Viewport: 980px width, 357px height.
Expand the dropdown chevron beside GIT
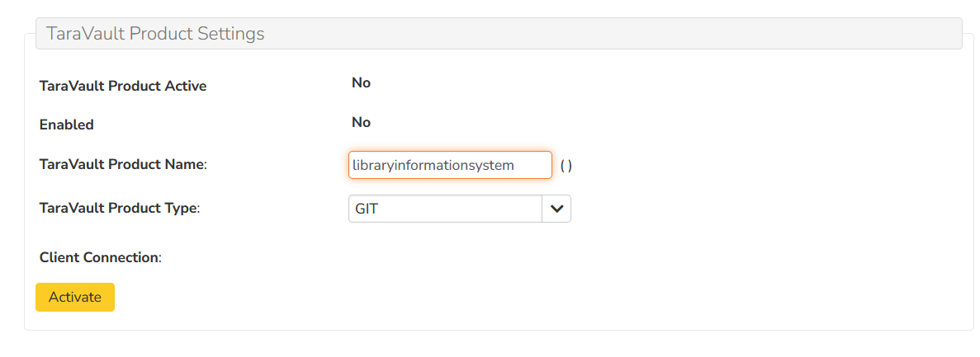point(556,209)
